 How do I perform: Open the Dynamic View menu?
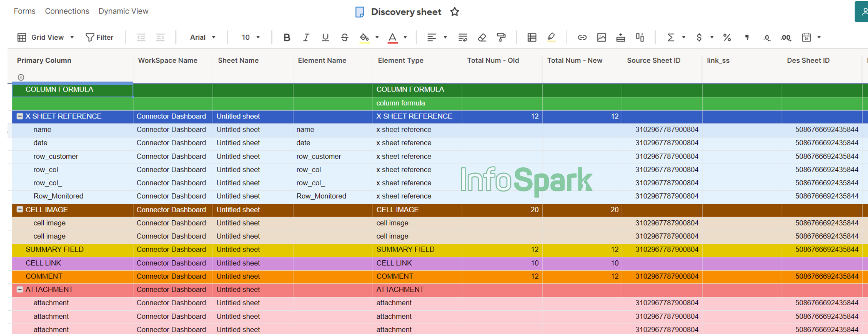[123, 11]
